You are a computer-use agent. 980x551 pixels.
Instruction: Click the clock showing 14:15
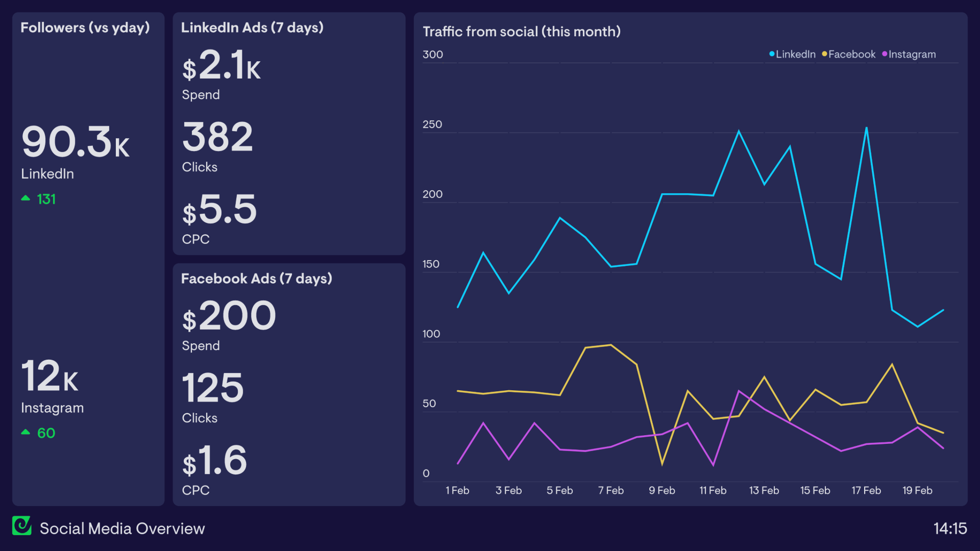[x=950, y=528]
